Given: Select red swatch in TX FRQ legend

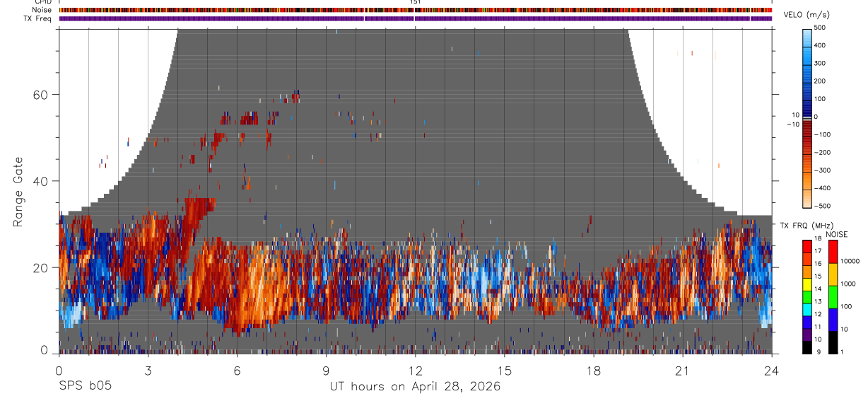Looking at the screenshot, I should (807, 247).
